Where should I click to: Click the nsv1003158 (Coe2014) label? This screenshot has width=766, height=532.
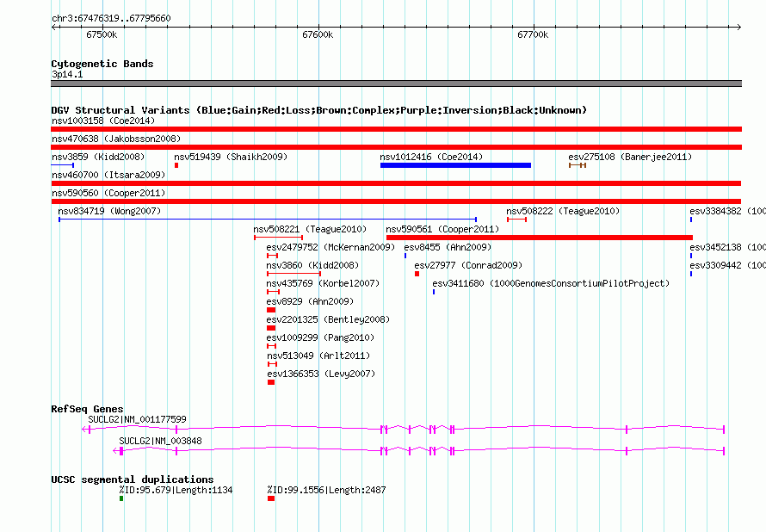tap(103, 121)
